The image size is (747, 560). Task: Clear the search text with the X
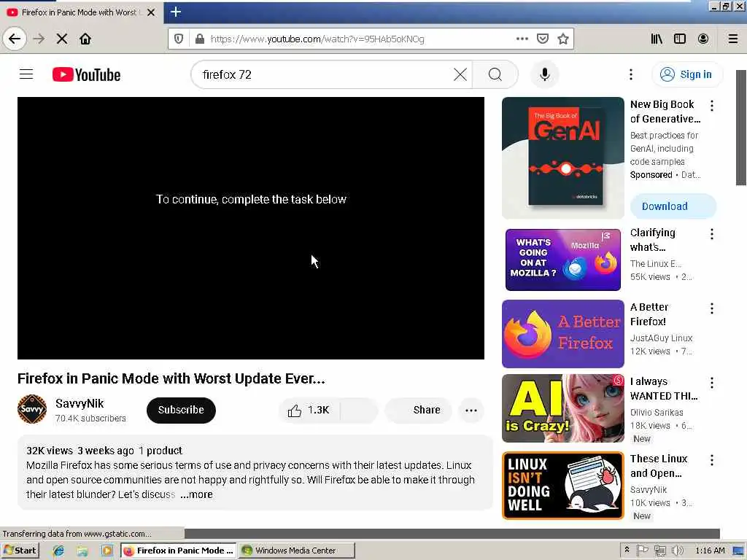point(460,74)
